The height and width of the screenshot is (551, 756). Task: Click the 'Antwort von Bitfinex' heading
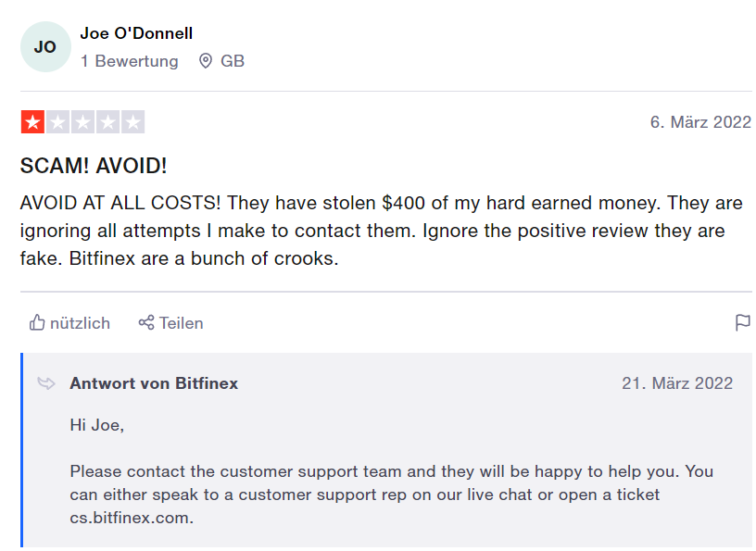tap(154, 383)
